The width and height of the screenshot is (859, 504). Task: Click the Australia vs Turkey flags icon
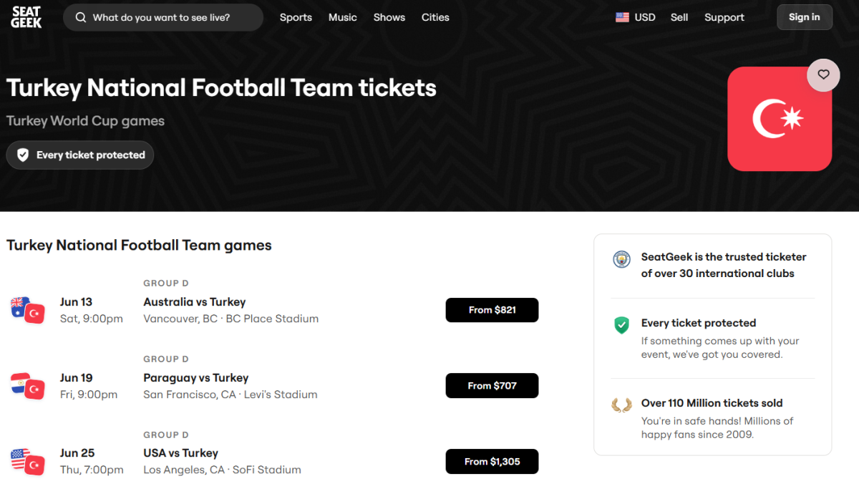point(27,310)
